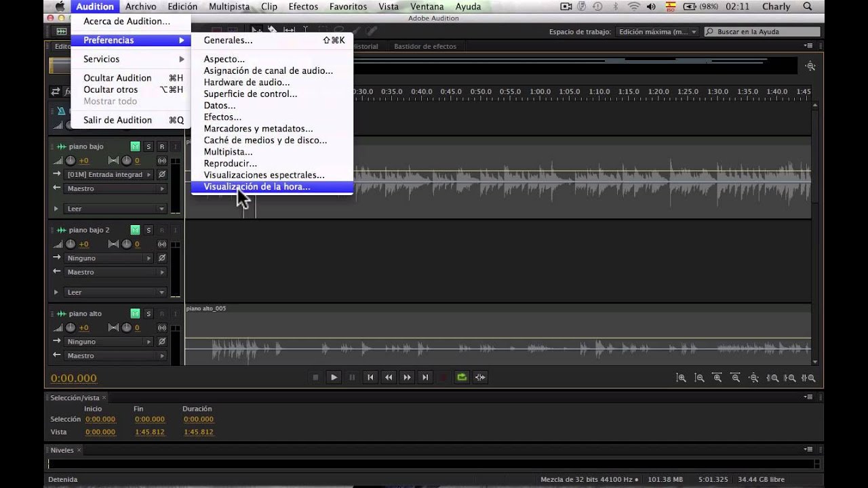This screenshot has width=868, height=488.
Task: Click the Wi-Fi status icon
Action: click(x=634, y=7)
